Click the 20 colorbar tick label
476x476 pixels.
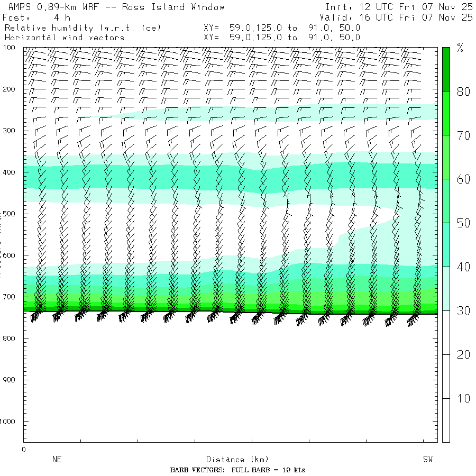pos(463,354)
